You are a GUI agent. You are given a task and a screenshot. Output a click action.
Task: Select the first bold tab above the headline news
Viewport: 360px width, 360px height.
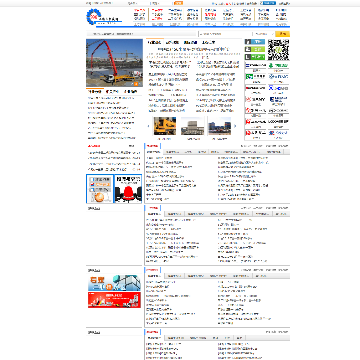point(155,42)
